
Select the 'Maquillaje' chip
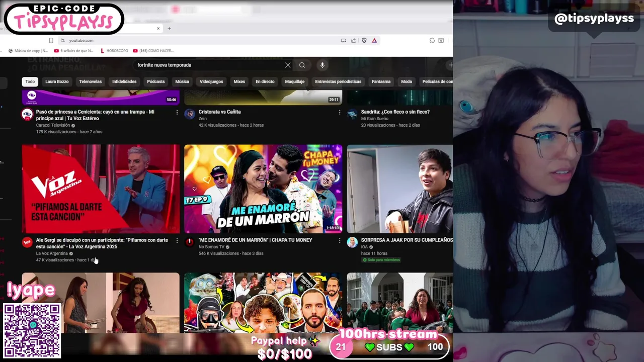[x=295, y=81]
